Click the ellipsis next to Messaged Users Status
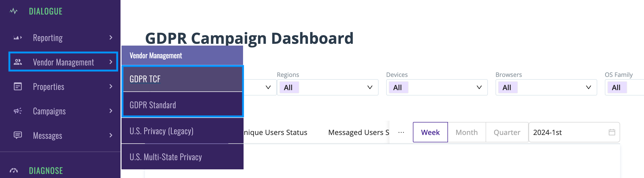This screenshot has height=178, width=644. (x=401, y=132)
